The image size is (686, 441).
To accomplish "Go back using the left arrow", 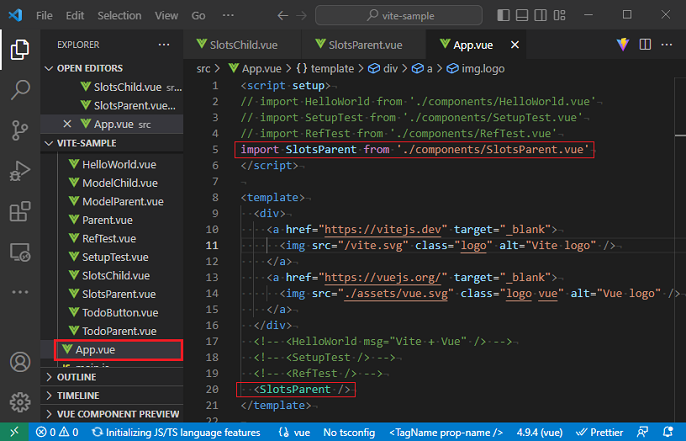I will point(283,16).
